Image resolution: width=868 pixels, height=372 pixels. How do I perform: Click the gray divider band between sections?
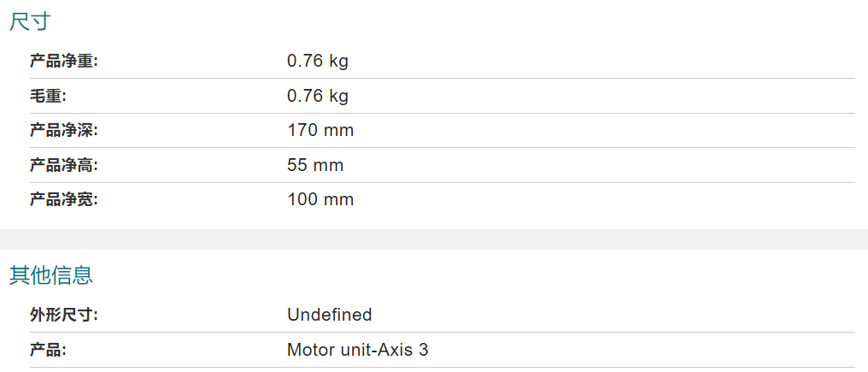tap(434, 239)
